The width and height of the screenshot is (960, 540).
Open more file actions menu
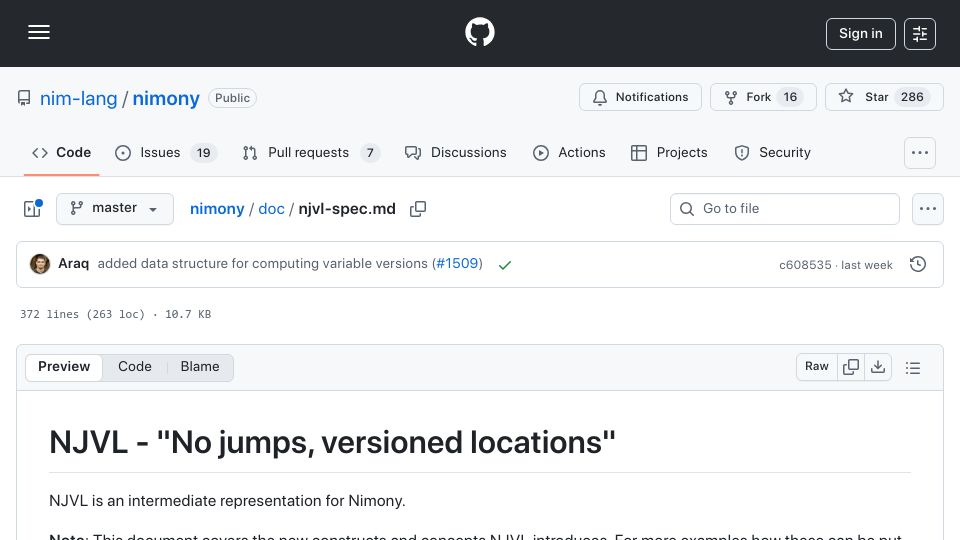[928, 209]
